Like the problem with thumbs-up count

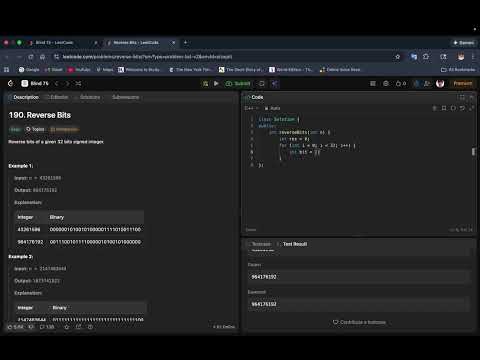click(16, 327)
